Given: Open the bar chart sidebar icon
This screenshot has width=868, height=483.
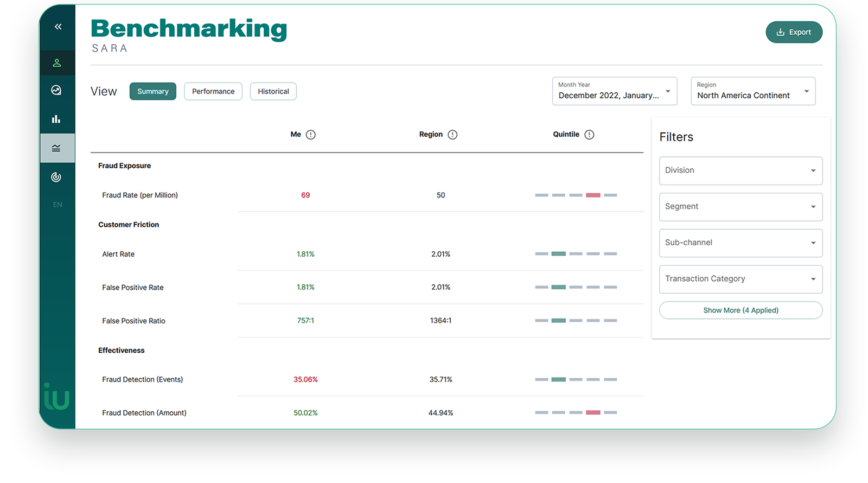Looking at the screenshot, I should tap(56, 119).
